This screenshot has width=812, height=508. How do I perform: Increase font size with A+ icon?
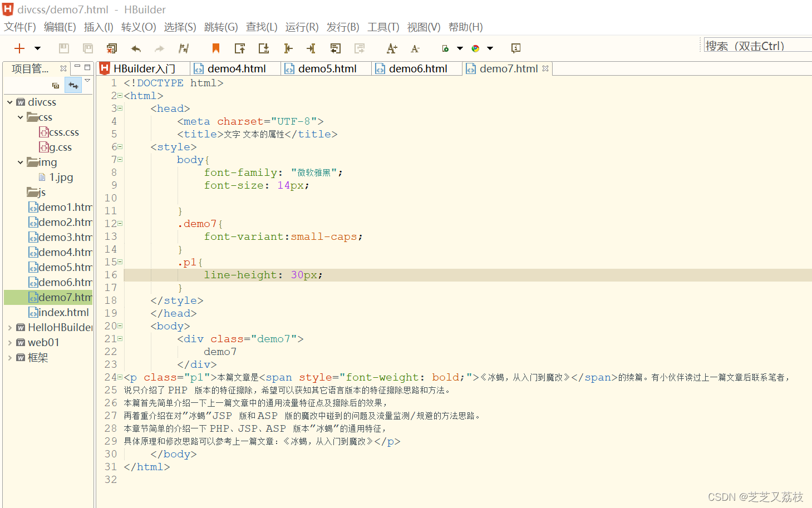(392, 48)
